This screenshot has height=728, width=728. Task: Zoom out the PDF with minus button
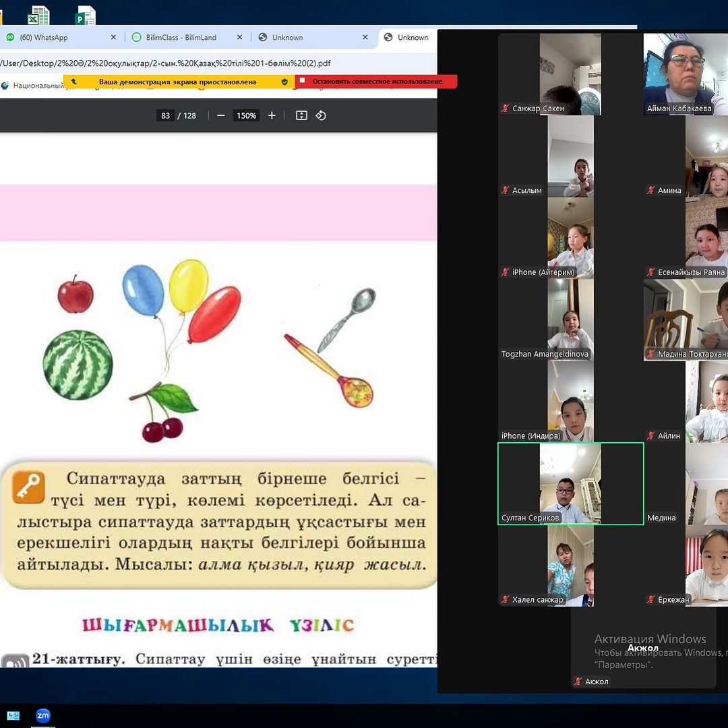pyautogui.click(x=221, y=116)
